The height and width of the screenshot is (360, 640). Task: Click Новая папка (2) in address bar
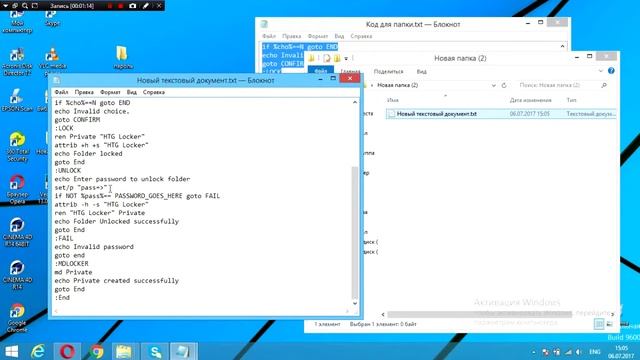click(x=398, y=85)
